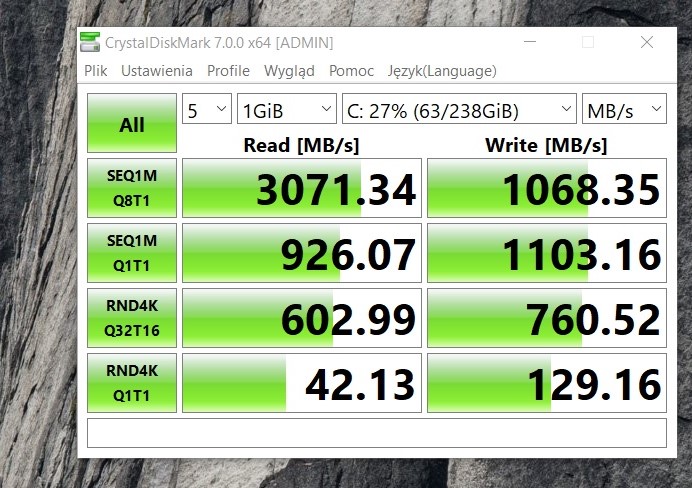Select the SEQ1M Q1T1 write value 1103.16
Screen dimensions: 692x488
click(x=547, y=253)
